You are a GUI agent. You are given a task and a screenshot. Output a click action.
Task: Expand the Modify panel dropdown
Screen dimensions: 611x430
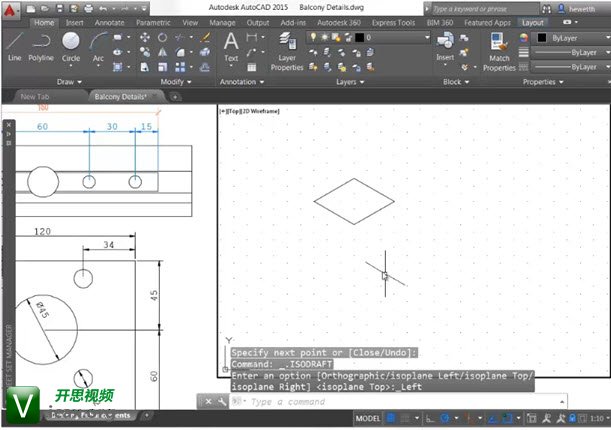click(175, 81)
